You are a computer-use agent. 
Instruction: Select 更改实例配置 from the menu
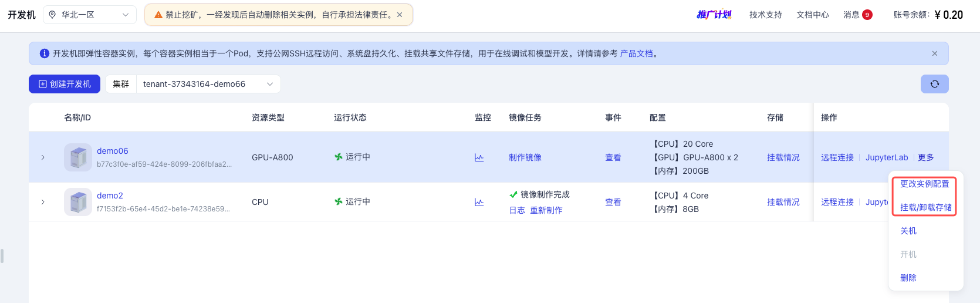coord(924,184)
